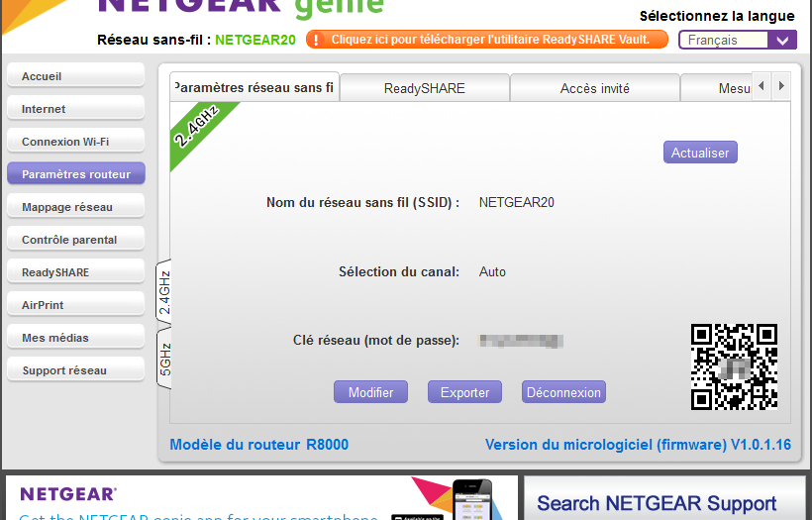Click the Modifier button
This screenshot has height=520, width=812.
pyautogui.click(x=370, y=392)
